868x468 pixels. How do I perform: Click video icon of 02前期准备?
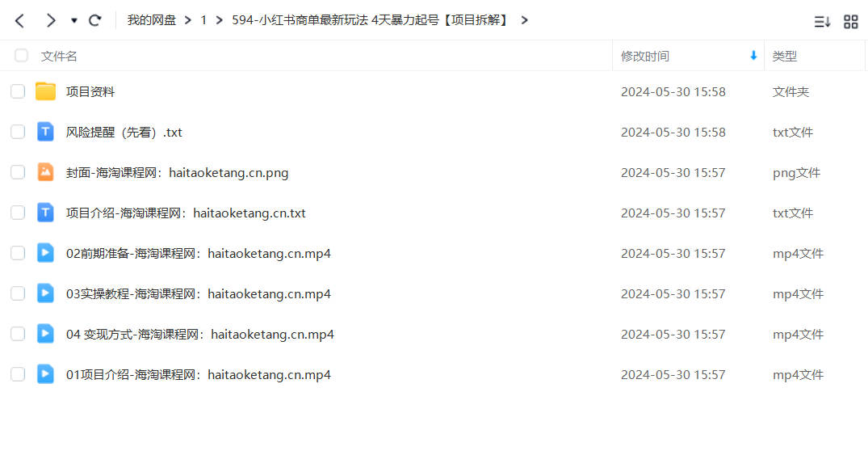click(x=45, y=253)
